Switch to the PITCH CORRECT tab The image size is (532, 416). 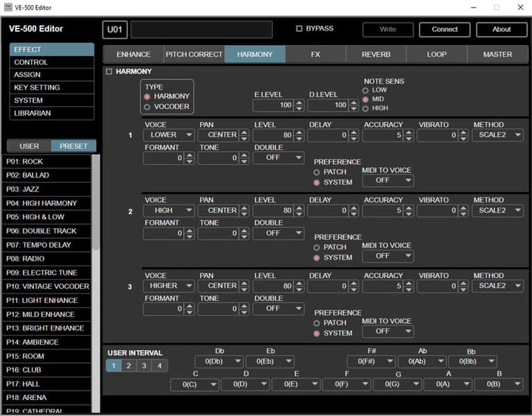[x=194, y=54]
